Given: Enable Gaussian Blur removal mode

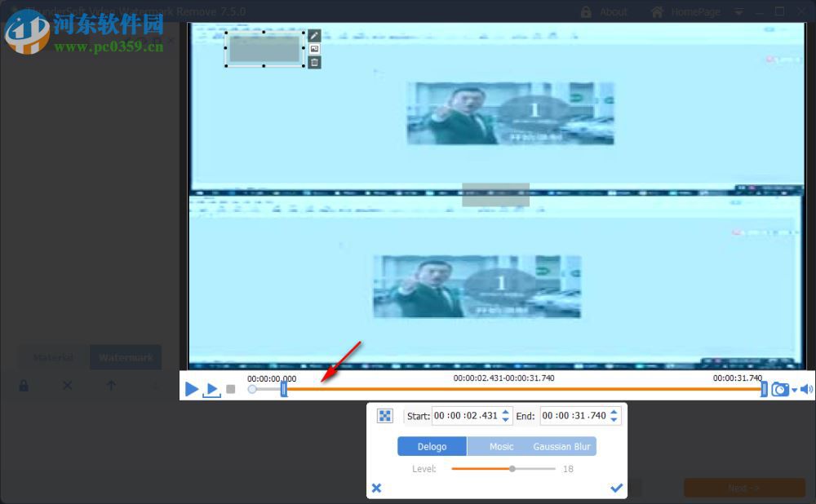Looking at the screenshot, I should click(561, 446).
